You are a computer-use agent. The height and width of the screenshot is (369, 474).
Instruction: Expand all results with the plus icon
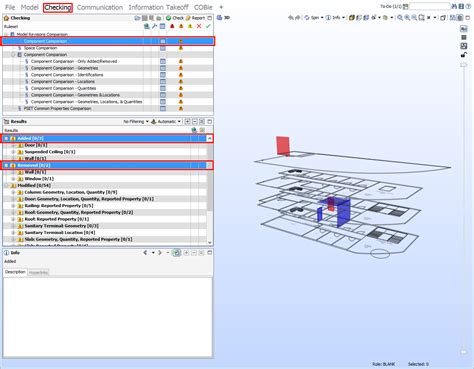coord(188,122)
